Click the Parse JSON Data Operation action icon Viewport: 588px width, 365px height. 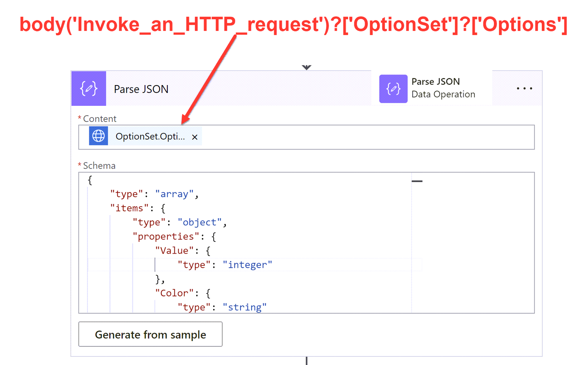pos(393,89)
